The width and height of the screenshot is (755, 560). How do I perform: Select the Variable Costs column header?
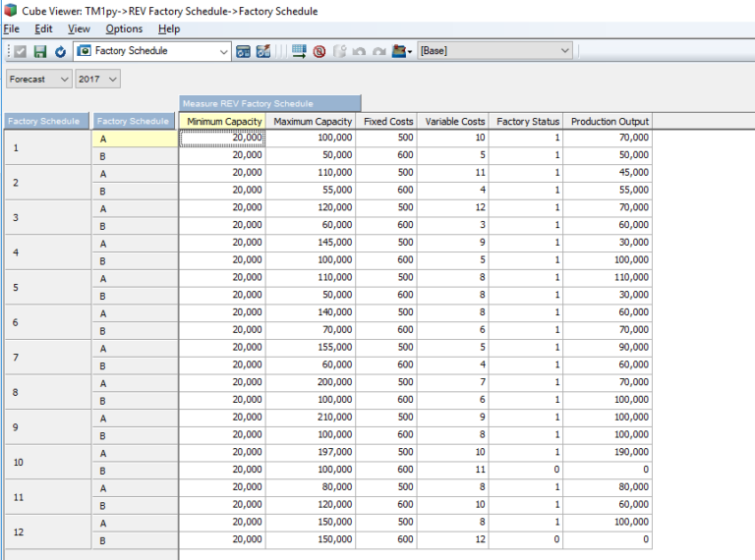[453, 121]
